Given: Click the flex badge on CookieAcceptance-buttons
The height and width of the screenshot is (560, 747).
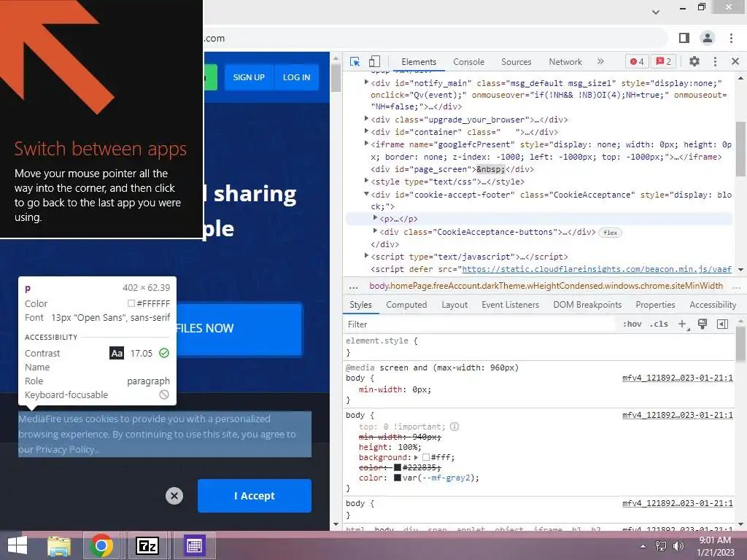Looking at the screenshot, I should tap(610, 233).
